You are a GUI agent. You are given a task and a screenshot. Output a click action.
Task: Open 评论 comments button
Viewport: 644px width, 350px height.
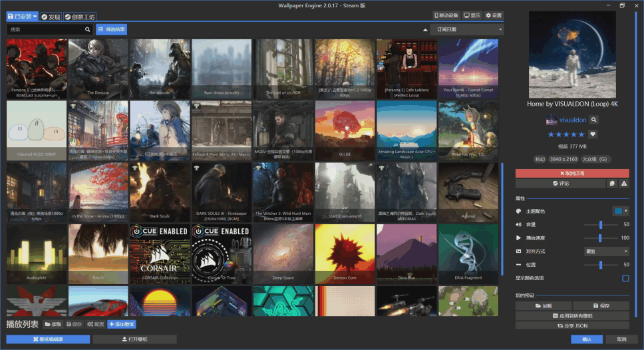[x=561, y=184]
